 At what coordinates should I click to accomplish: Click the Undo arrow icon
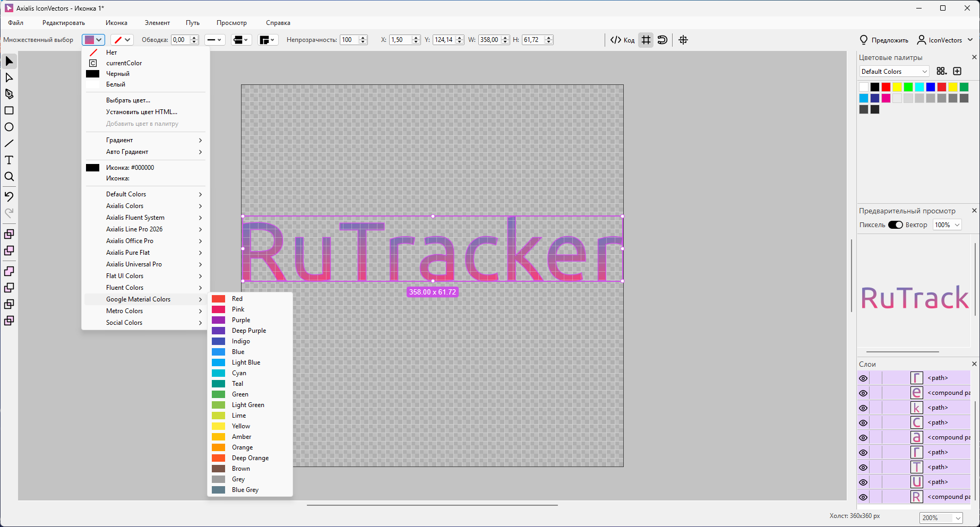[9, 196]
